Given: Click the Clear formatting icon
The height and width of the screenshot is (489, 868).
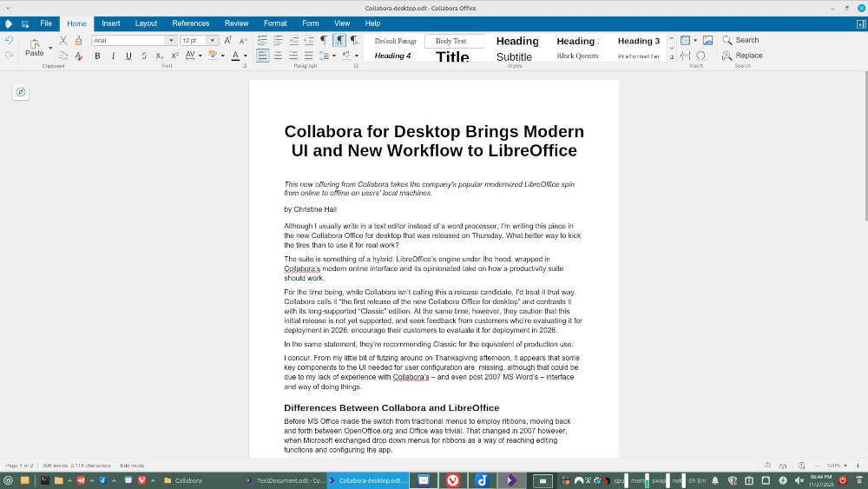Looking at the screenshot, I should click(79, 56).
